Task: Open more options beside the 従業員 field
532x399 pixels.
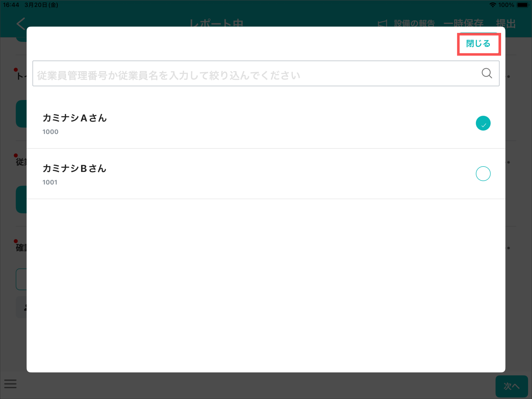Action: coord(508,162)
